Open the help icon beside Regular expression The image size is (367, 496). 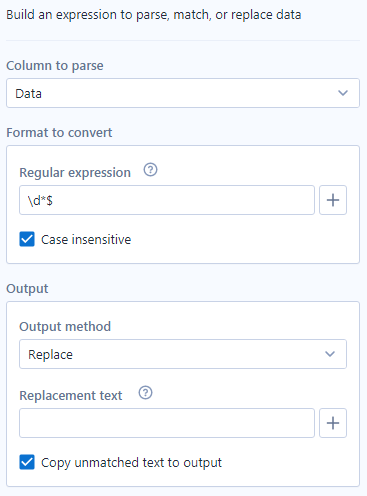(150, 170)
